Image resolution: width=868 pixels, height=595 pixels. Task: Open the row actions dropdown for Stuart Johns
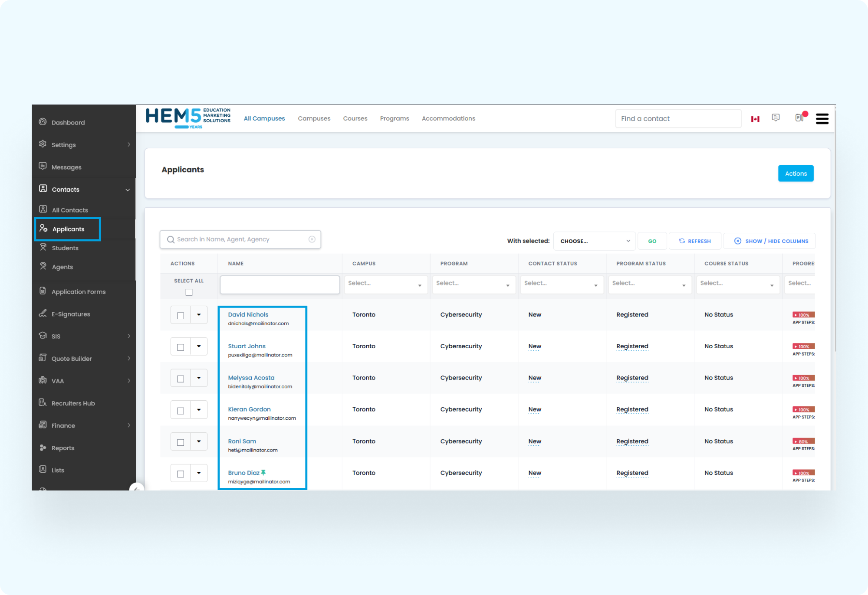click(x=199, y=346)
